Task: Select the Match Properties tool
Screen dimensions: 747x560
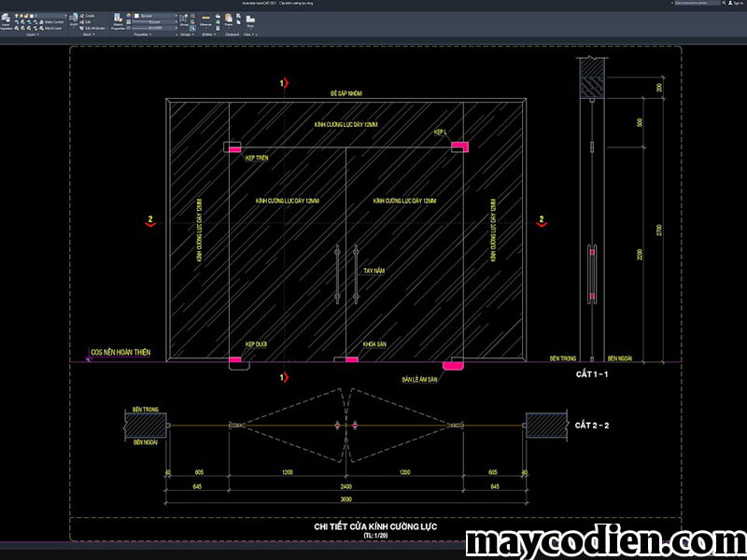Action: pyautogui.click(x=118, y=21)
